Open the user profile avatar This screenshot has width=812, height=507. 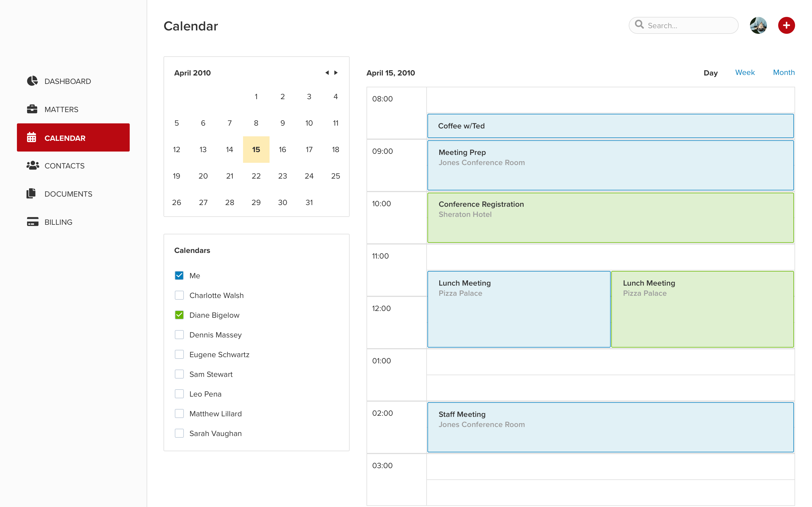pyautogui.click(x=758, y=25)
